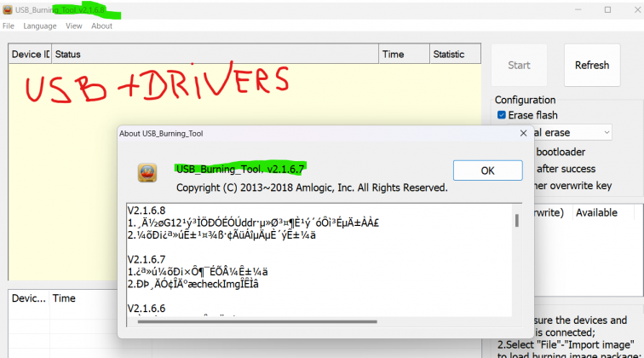Click the Status column header
The height and width of the screenshot is (358, 644).
click(216, 55)
